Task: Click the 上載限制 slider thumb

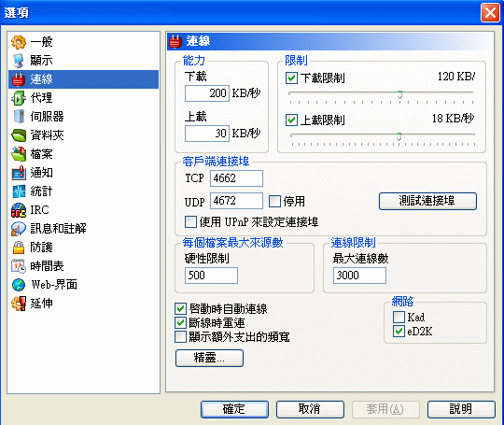Action: [x=399, y=136]
